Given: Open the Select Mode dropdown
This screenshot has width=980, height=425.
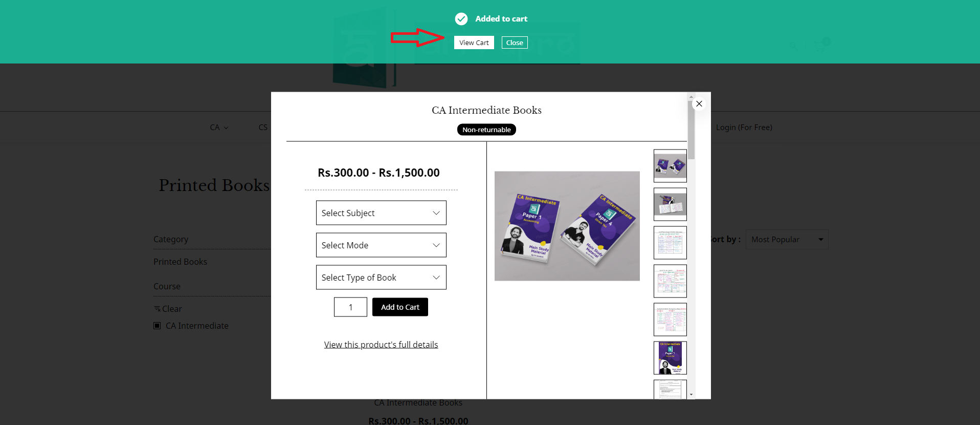Looking at the screenshot, I should tap(381, 245).
